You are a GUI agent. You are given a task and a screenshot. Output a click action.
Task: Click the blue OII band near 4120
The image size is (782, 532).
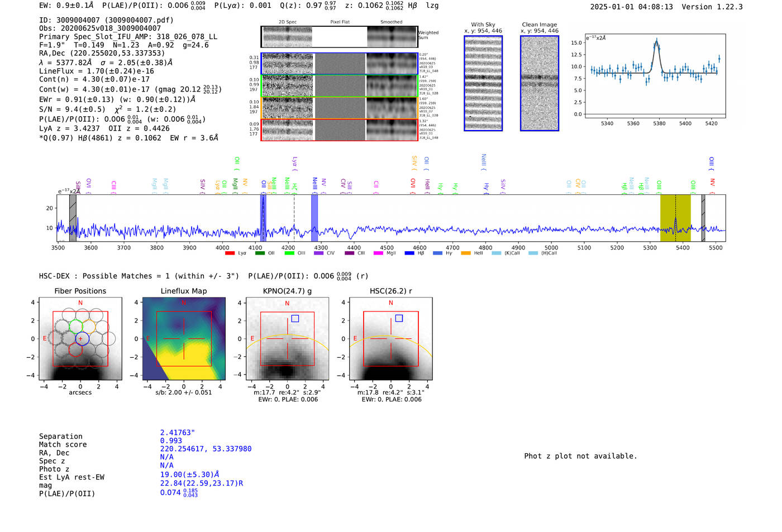(263, 218)
